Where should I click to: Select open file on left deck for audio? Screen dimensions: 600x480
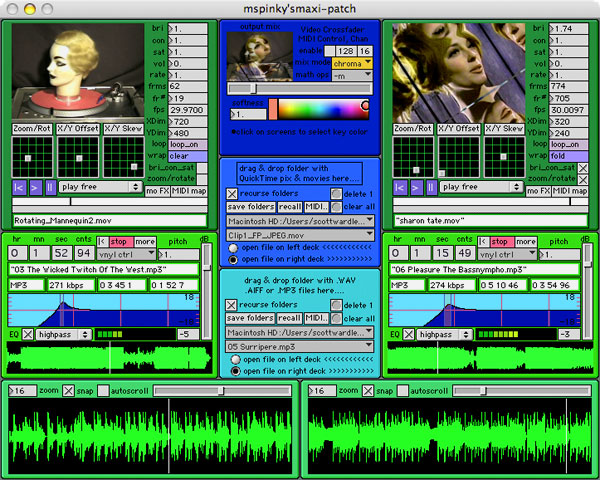point(234,359)
